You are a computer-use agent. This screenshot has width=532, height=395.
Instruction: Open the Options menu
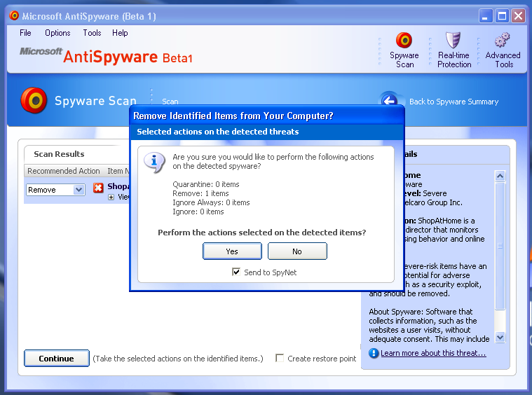click(x=57, y=33)
